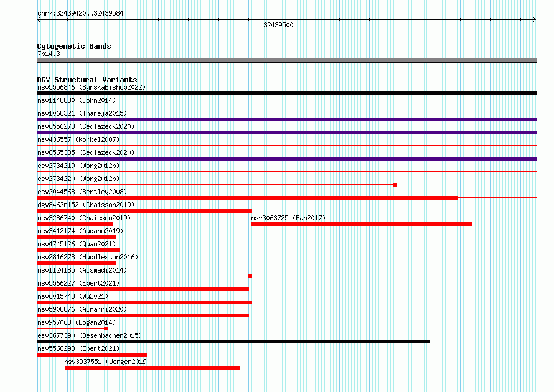Click the thick red bar of esv2044568
554x392 pixels.
coord(247,198)
